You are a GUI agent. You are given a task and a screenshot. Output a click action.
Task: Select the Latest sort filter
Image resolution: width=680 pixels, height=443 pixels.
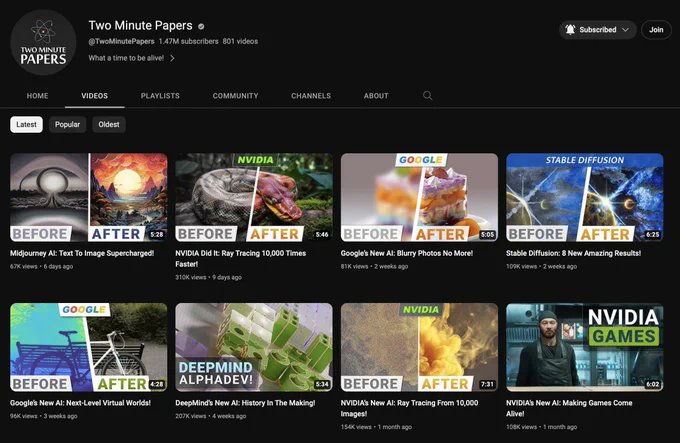[27, 125]
